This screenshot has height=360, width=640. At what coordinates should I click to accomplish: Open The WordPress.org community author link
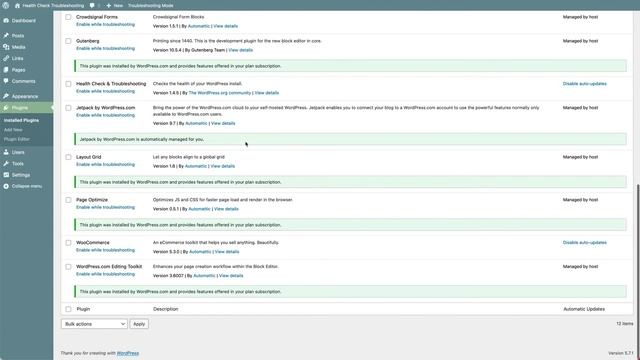coord(220,93)
